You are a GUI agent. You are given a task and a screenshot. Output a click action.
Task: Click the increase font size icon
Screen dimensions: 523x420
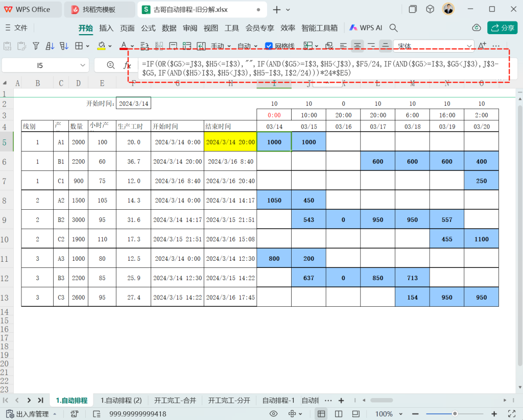(482, 45)
